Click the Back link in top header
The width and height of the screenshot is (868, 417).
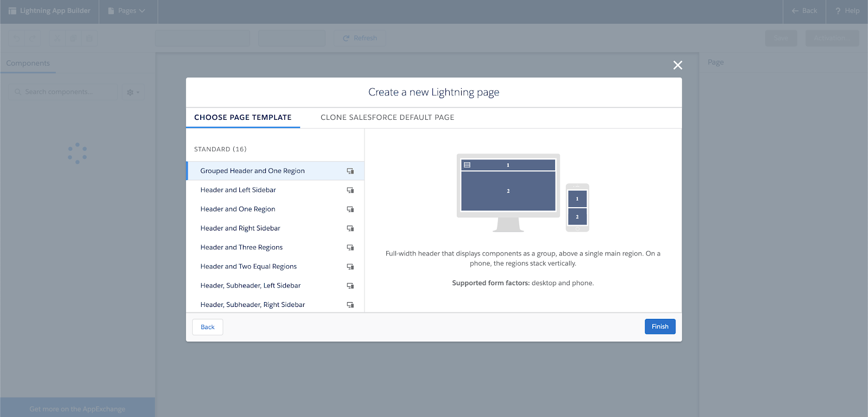click(804, 11)
